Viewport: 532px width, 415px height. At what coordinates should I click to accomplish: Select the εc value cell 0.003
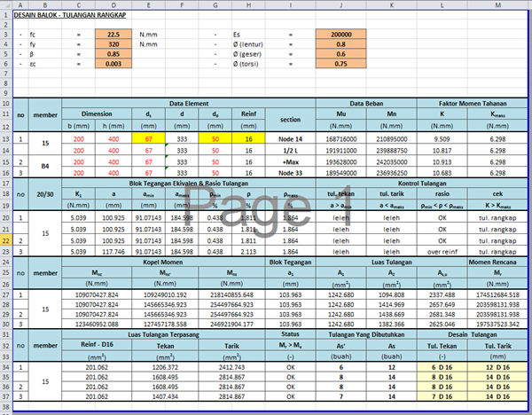113,64
